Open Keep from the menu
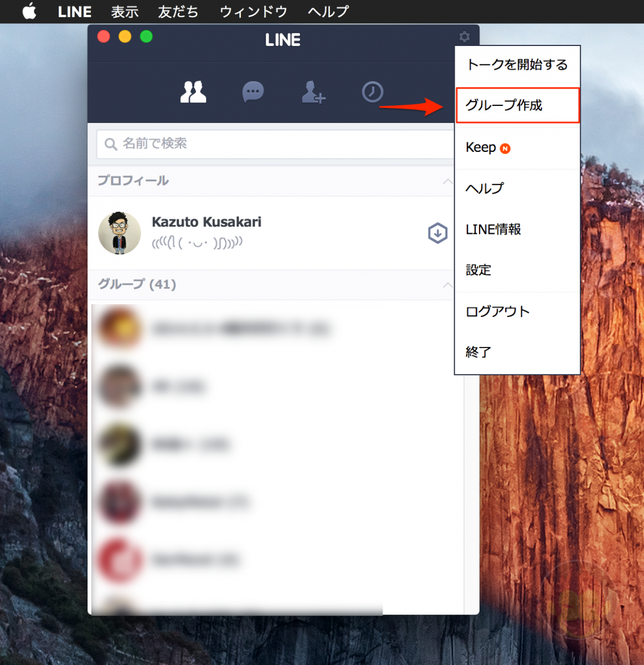This screenshot has width=644, height=665. (481, 147)
